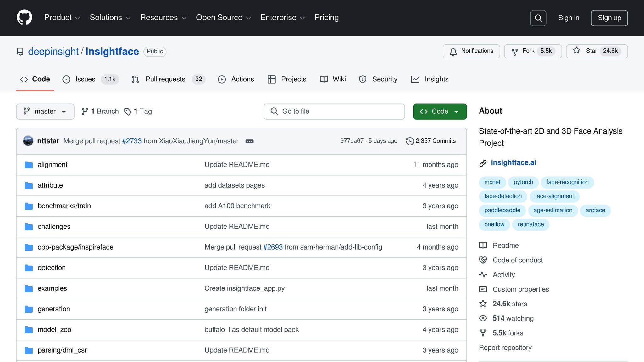
Task: Click the eye icon next to 514 watching
Action: coord(483,318)
